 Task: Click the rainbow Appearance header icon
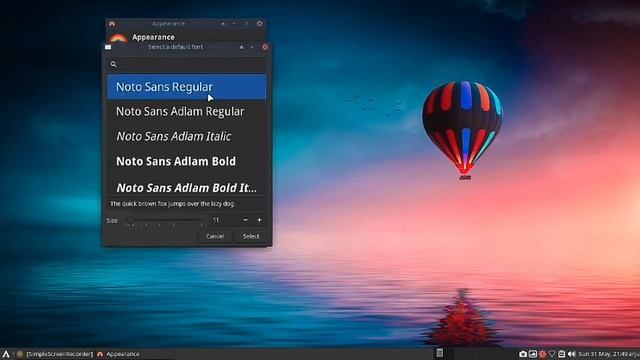(x=118, y=38)
